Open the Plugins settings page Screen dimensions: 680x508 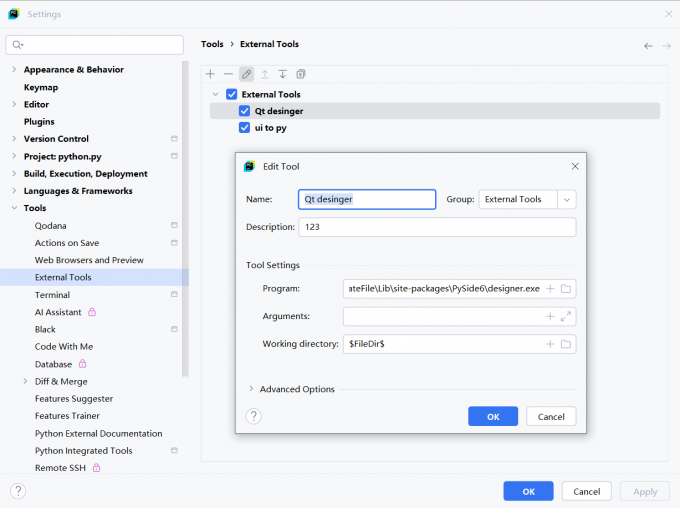[39, 121]
